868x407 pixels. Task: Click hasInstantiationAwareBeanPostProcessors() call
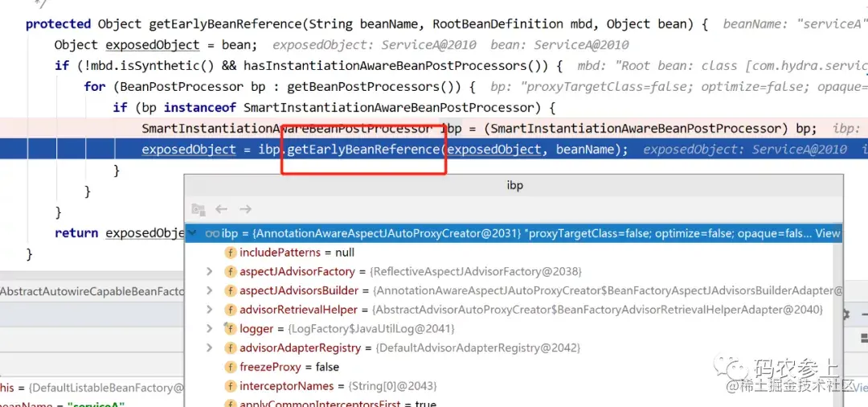(x=395, y=66)
